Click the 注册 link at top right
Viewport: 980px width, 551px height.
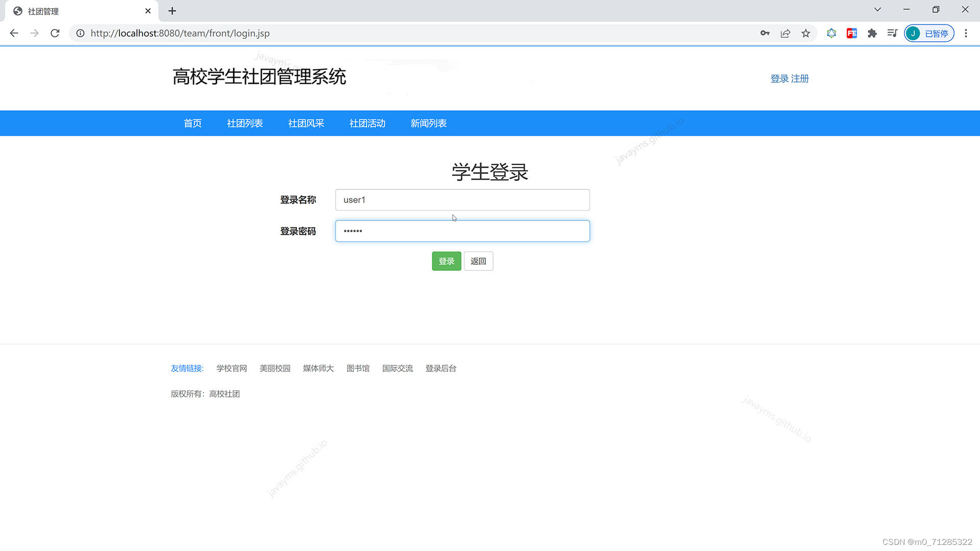pos(800,79)
